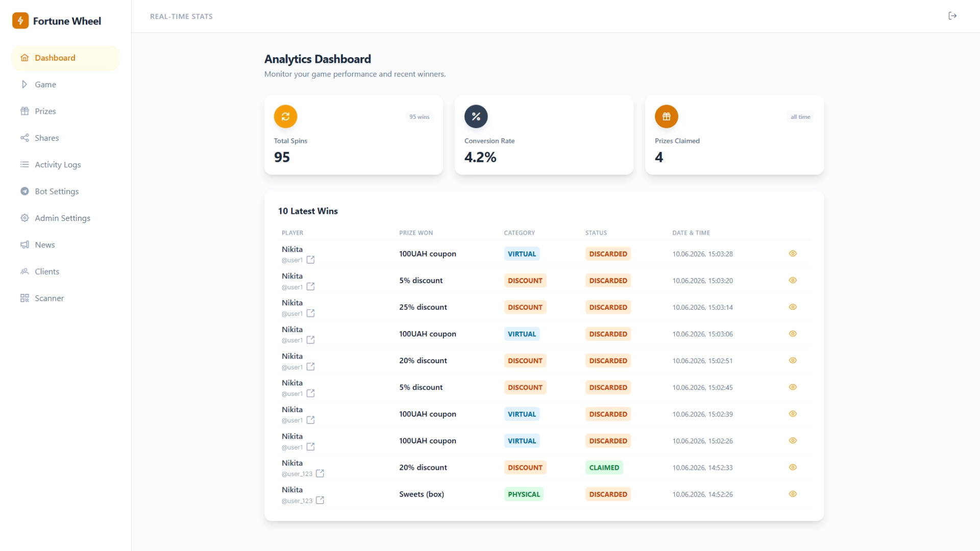Open external profile link for 15:02:39 win
The height and width of the screenshot is (551, 980).
coord(310,420)
